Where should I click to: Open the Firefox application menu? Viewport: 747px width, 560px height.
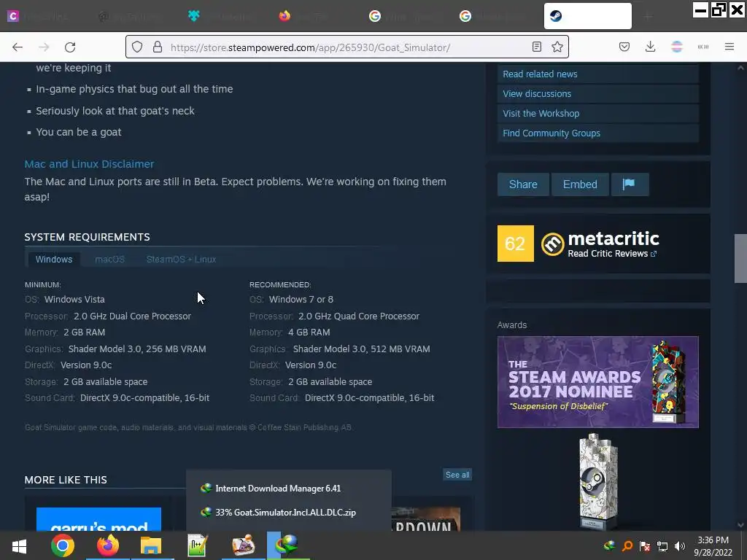[729, 47]
